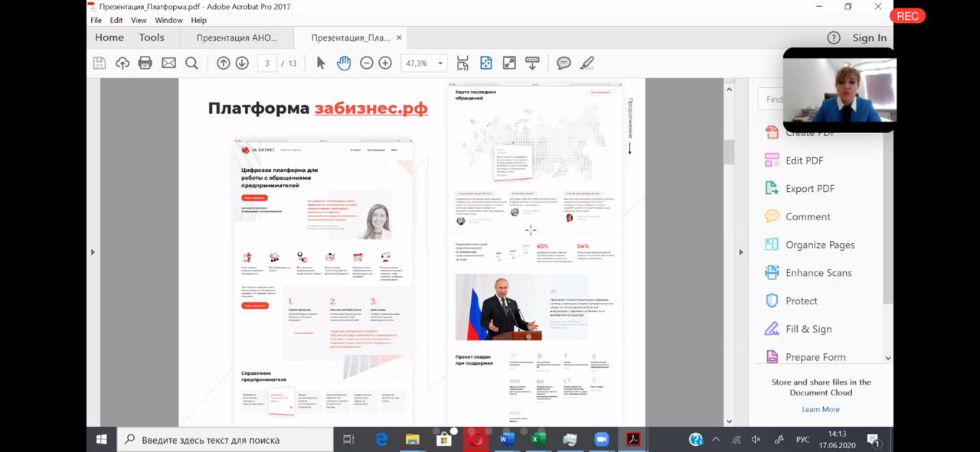Click Learn More link in Document Cloud
The height and width of the screenshot is (452, 980).
click(x=821, y=409)
